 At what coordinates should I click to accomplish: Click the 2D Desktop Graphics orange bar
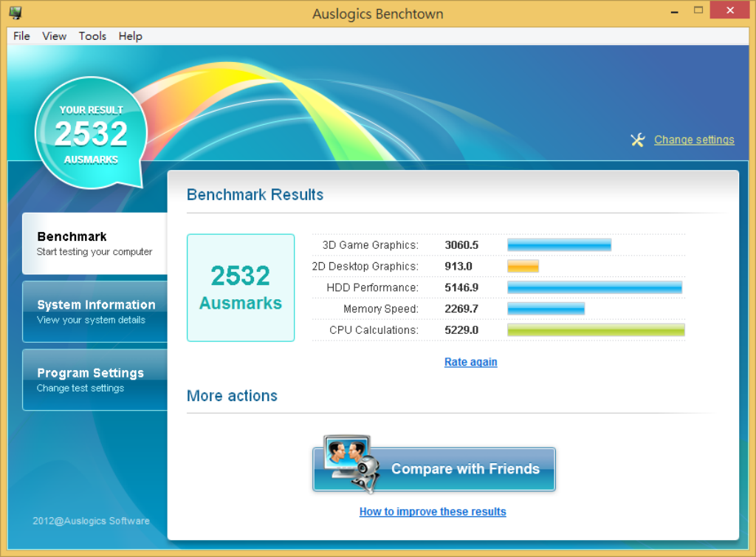523,266
